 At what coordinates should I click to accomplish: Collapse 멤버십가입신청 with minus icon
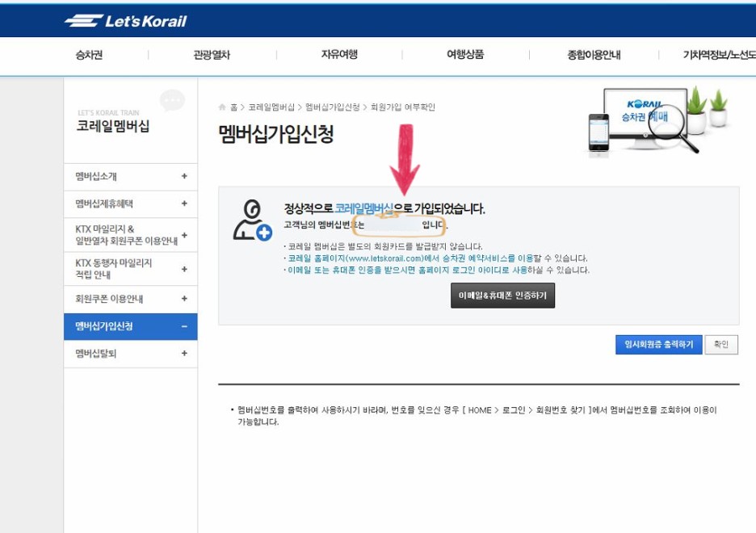(184, 327)
